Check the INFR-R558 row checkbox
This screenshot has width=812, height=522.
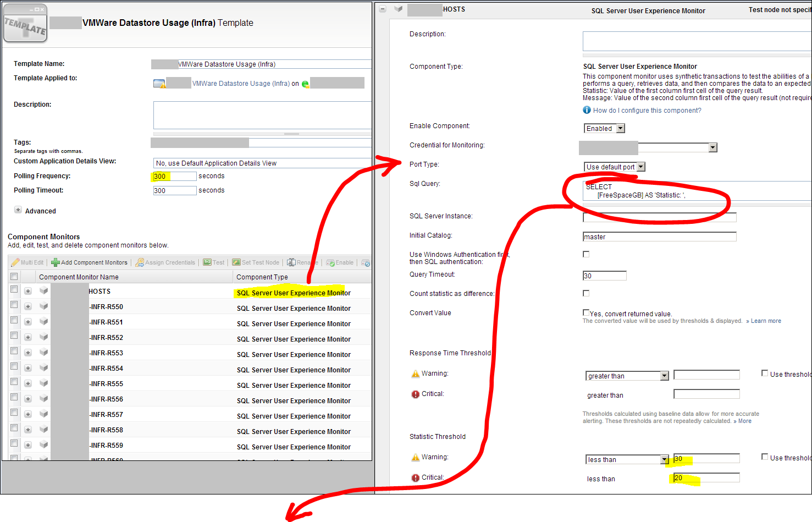[x=14, y=428]
